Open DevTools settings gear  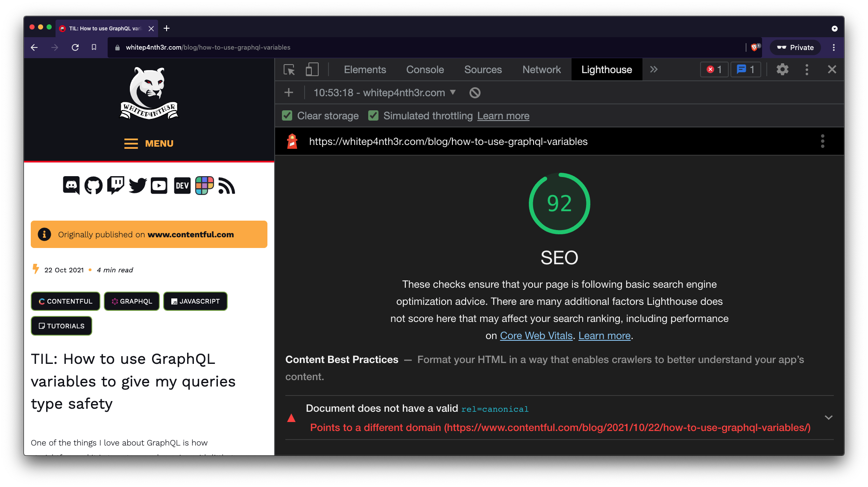pyautogui.click(x=782, y=70)
